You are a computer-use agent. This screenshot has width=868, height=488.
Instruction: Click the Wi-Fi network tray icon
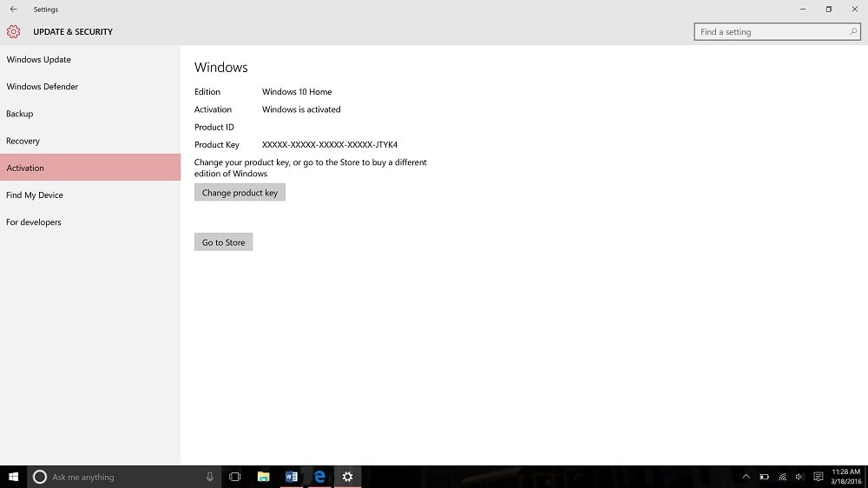point(783,477)
